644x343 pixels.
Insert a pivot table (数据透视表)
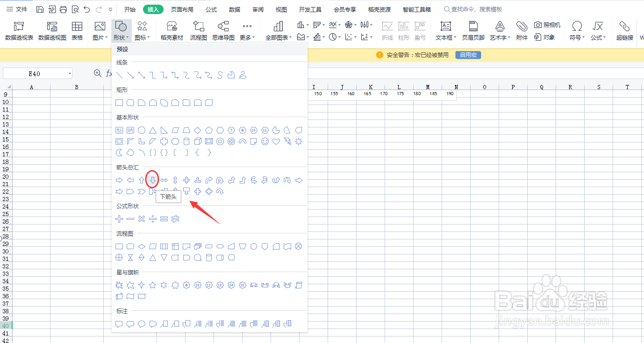coord(19,31)
